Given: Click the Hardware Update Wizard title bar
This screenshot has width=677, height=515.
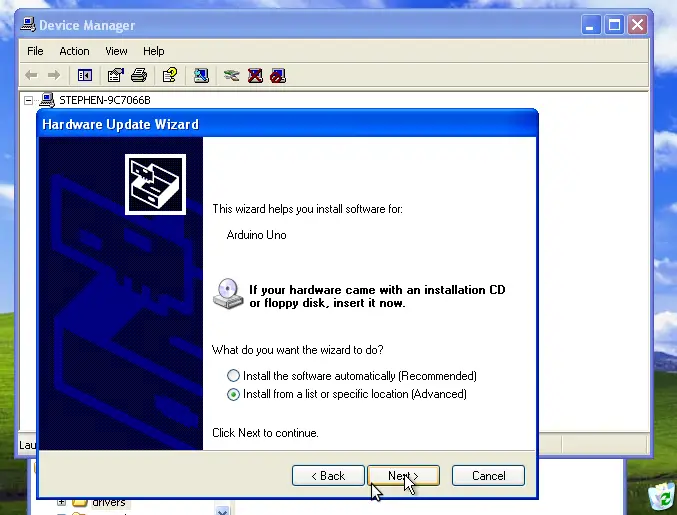Looking at the screenshot, I should click(288, 124).
